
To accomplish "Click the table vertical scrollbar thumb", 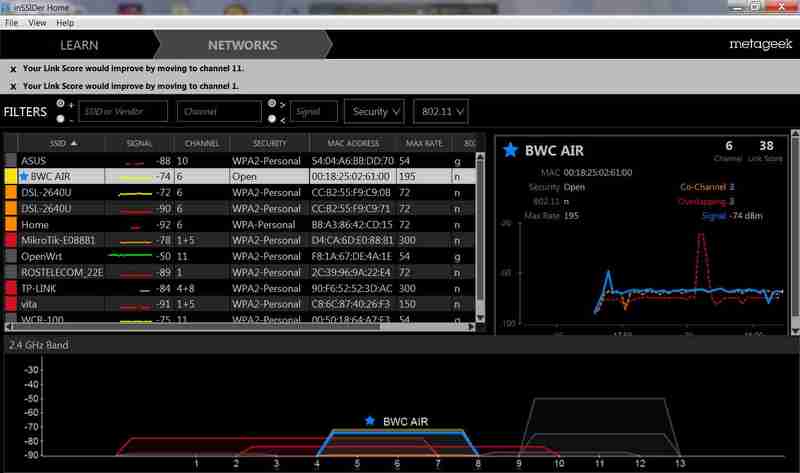I will (480, 232).
